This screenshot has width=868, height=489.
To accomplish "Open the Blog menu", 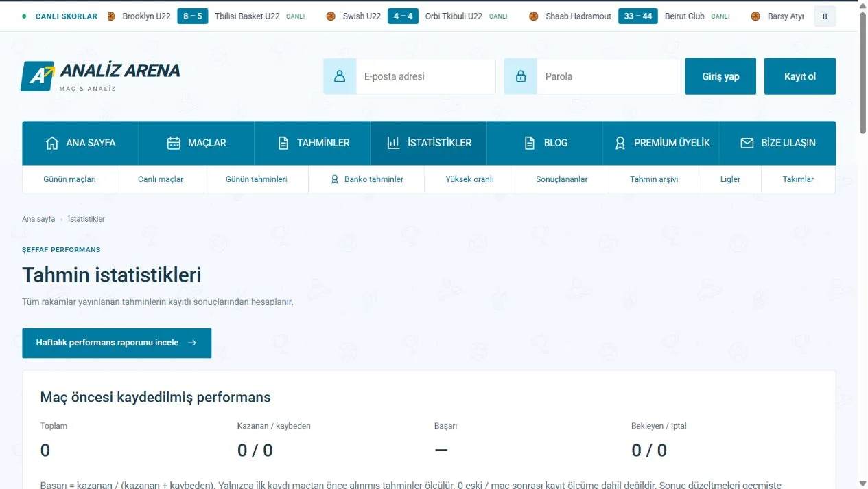I will coord(545,143).
